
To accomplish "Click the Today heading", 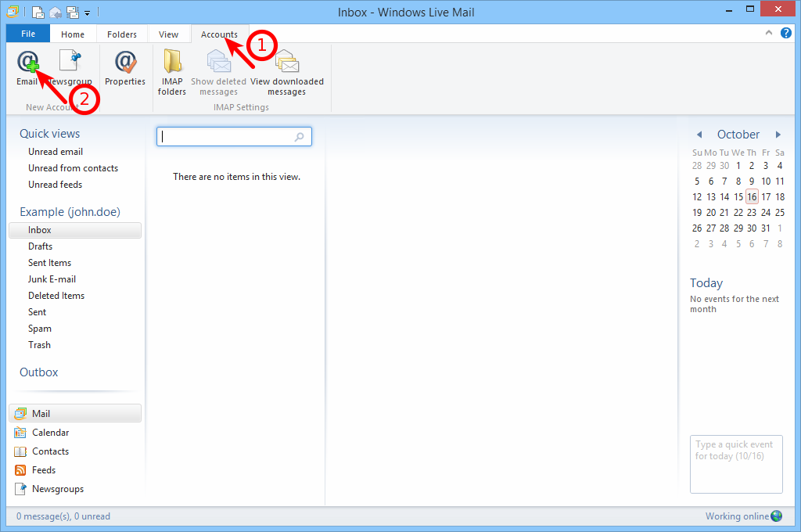I will [x=706, y=283].
